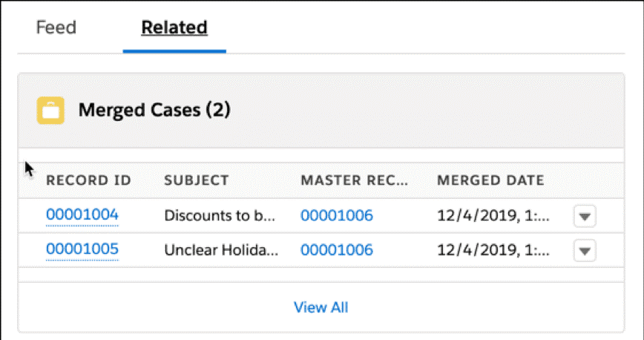Click View All merged cases link

click(321, 307)
